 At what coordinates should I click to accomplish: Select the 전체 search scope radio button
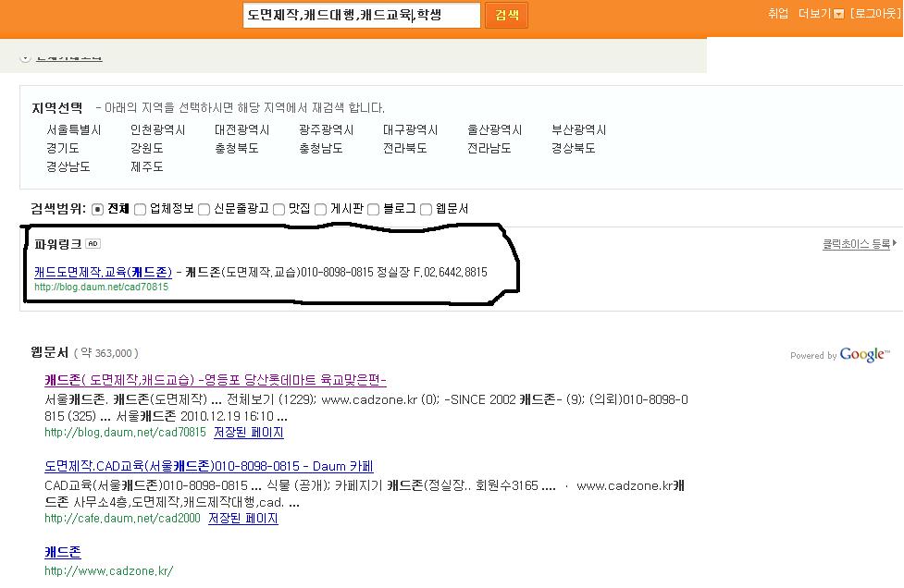(x=97, y=210)
